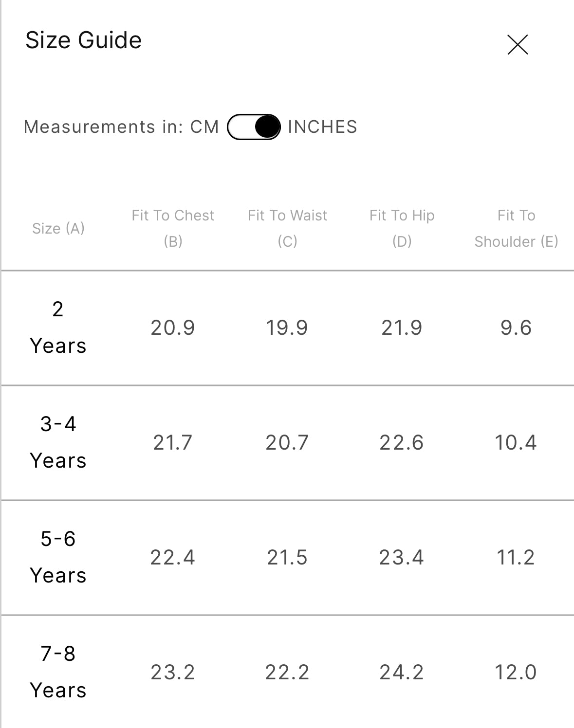Click the Measurements in label
Image resolution: width=574 pixels, height=728 pixels.
[x=103, y=127]
